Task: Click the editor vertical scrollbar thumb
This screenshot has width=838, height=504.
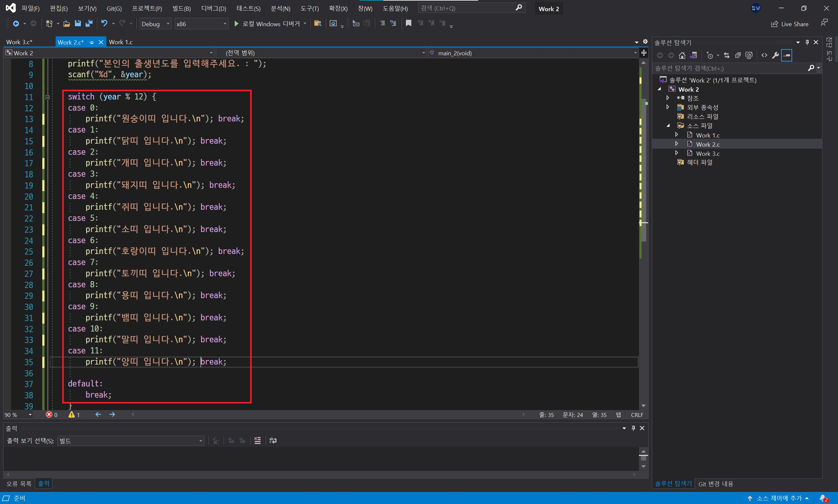Action: [x=643, y=170]
